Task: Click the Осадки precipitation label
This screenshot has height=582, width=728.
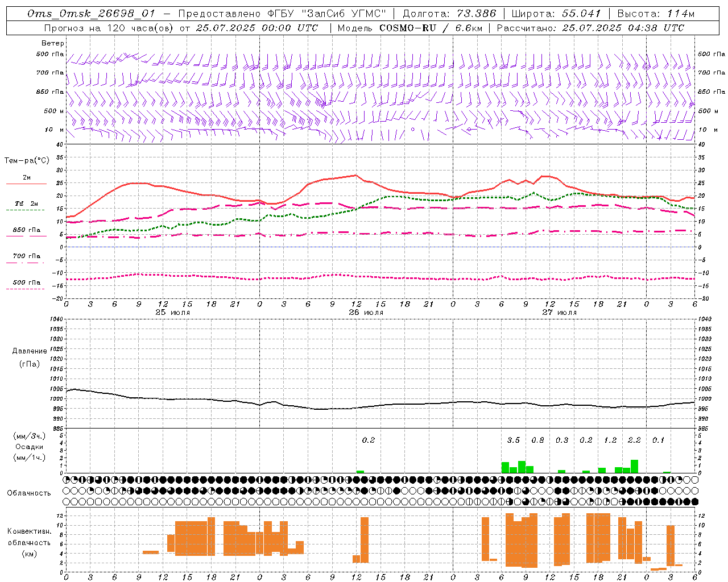Action: point(29,447)
